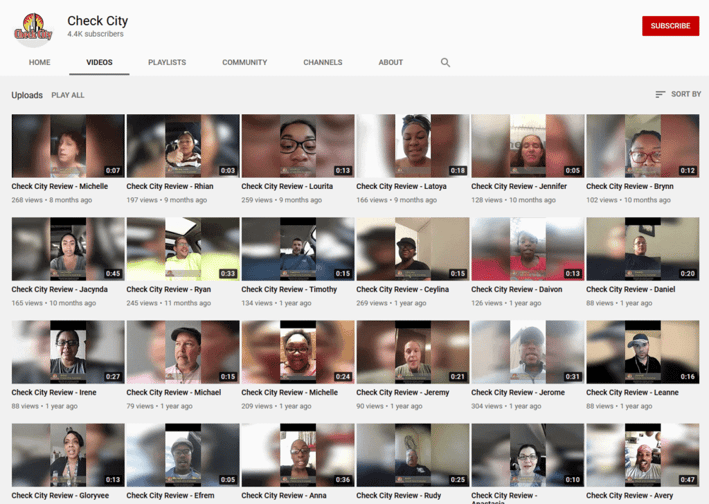Open the Daniel review video thumbnail
The image size is (709, 504).
coord(643,249)
